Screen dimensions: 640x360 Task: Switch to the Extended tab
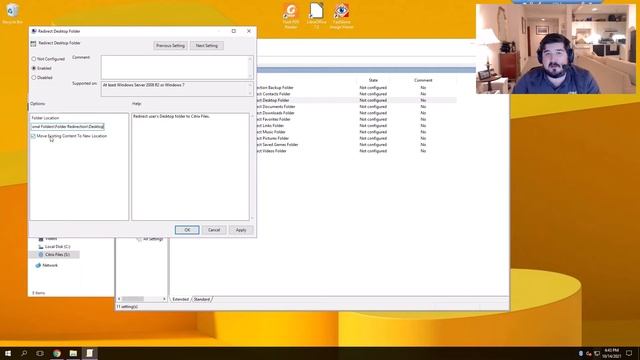click(x=180, y=299)
